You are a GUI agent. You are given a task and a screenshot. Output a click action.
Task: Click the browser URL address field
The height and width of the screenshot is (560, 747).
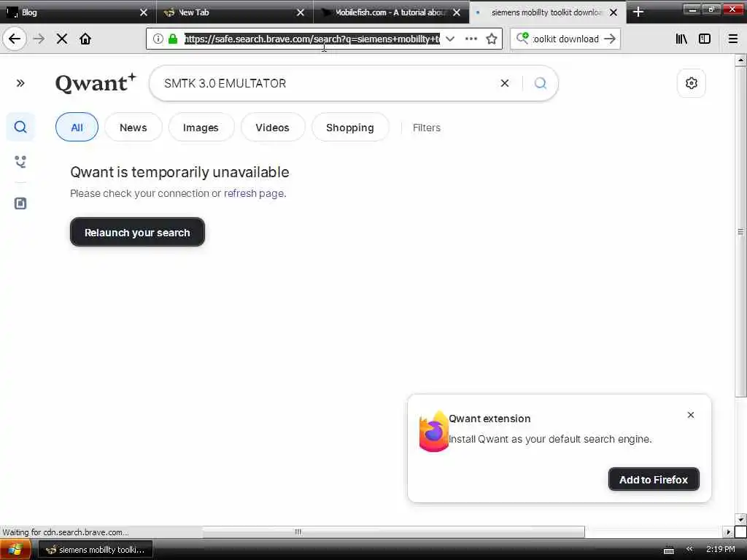pos(312,39)
